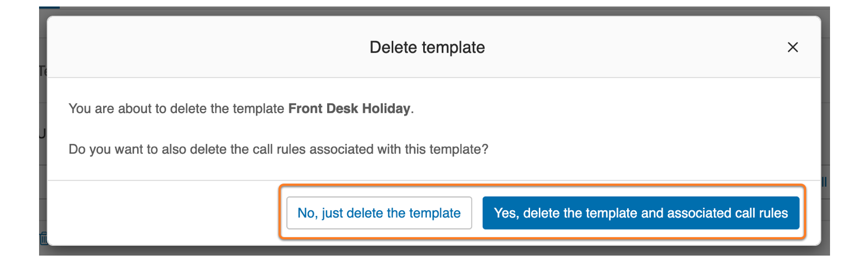Click the dimmed page background above the dialog

point(434,11)
